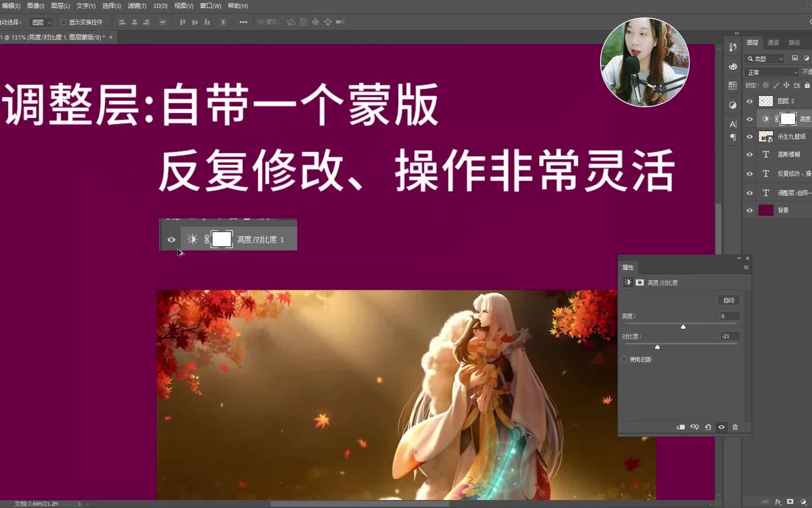The image size is (812, 508).
Task: Click the 对比度 value input field
Action: (x=730, y=336)
